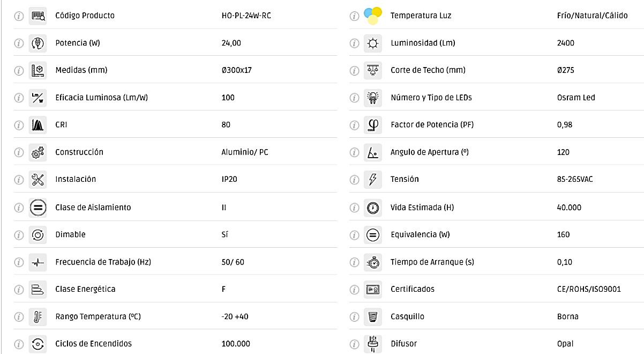The width and height of the screenshot is (644, 354).
Task: Click the Instalación tools icon
Action: coord(38,179)
